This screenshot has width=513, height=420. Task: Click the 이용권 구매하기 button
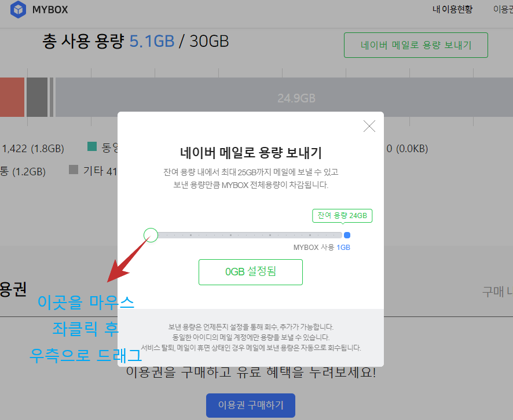(251, 406)
